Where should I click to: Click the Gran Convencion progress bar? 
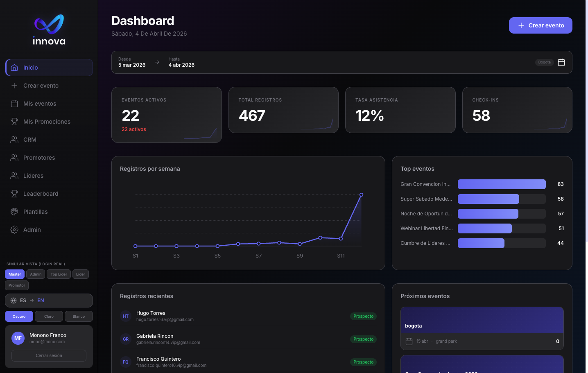pyautogui.click(x=502, y=184)
